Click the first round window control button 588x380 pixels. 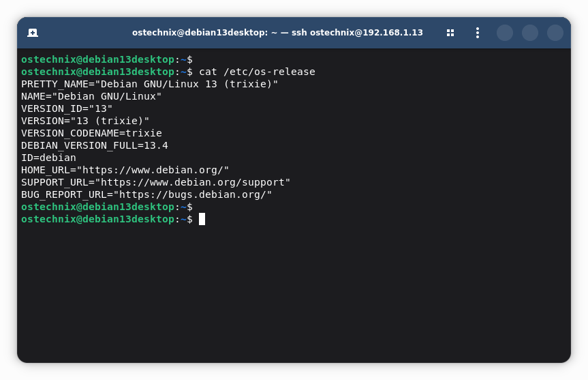[x=505, y=33]
